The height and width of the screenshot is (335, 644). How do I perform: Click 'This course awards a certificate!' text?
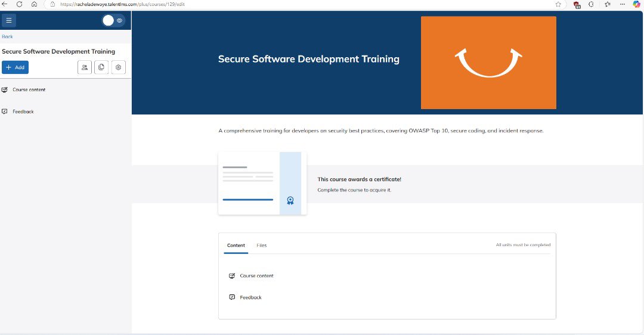[x=359, y=179]
